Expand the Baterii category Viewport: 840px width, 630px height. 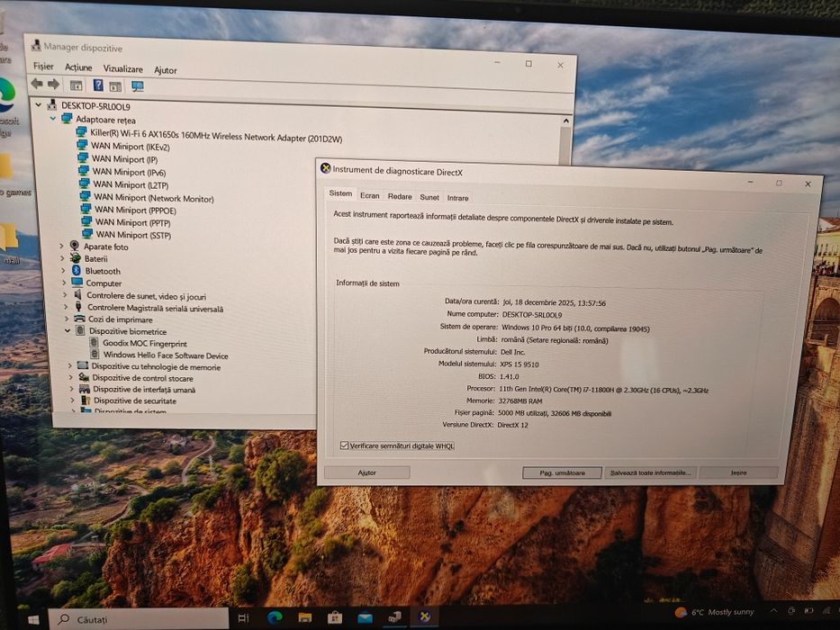[x=63, y=258]
